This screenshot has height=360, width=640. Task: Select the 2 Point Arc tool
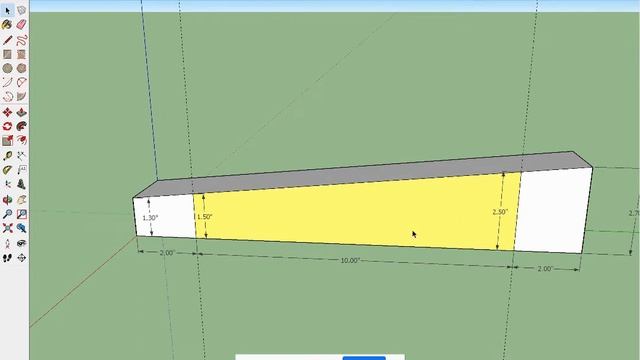click(22, 82)
